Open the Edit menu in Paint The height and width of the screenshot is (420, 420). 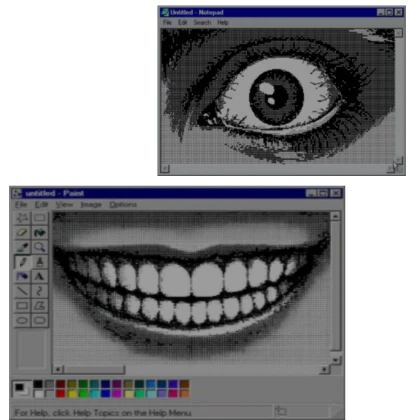coord(42,204)
